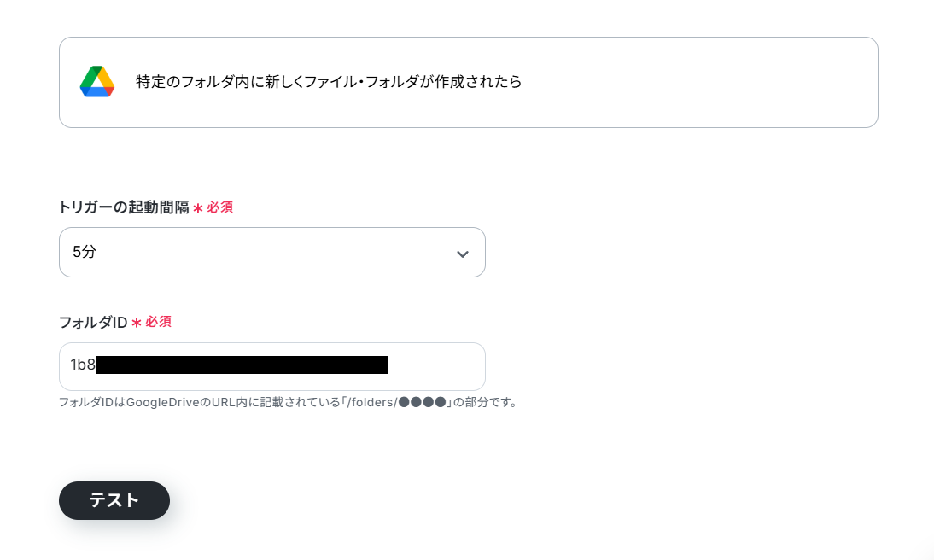Screen dimensions: 934x560
Task: Click the トリガーの起動間隔 field label
Action: (x=123, y=207)
